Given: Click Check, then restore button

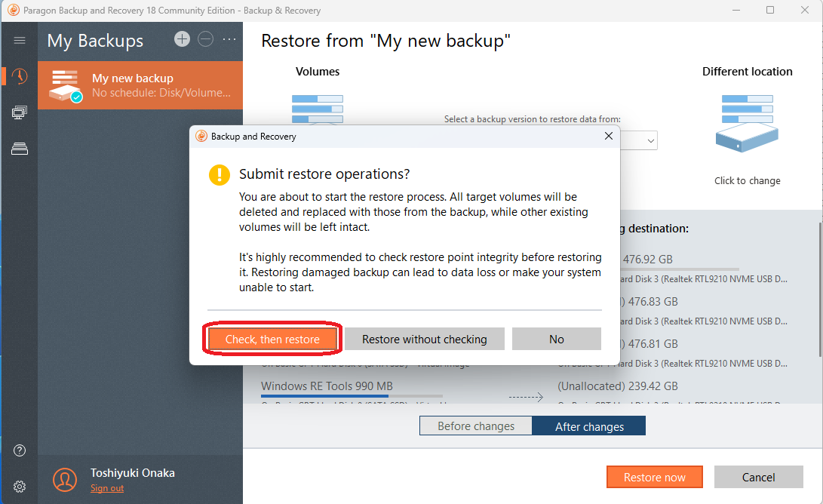Looking at the screenshot, I should pyautogui.click(x=272, y=340).
